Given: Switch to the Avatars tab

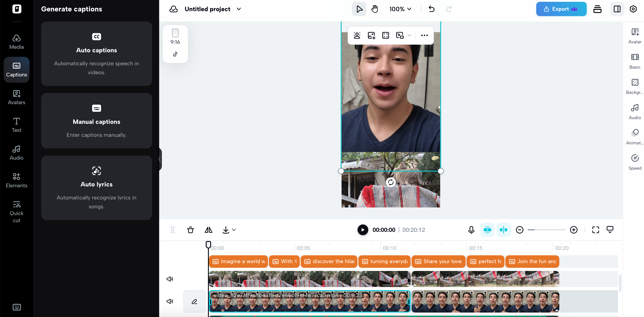Looking at the screenshot, I should (17, 97).
